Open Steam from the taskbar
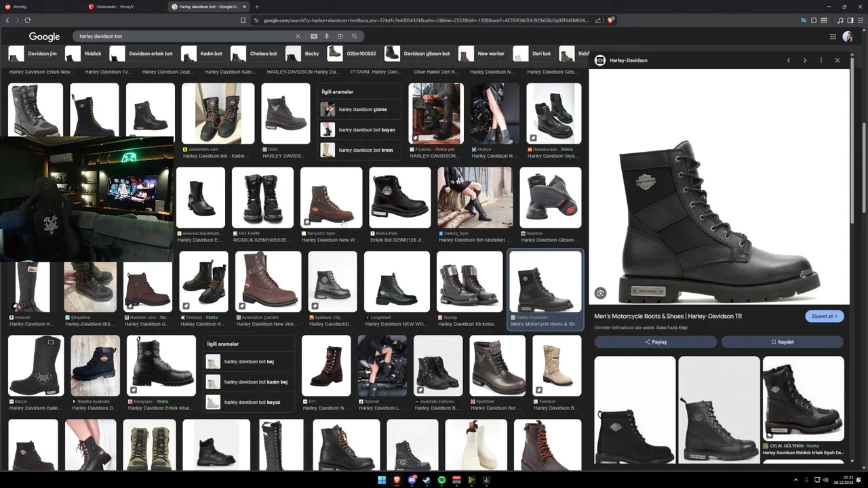This screenshot has height=488, width=868. tap(427, 480)
